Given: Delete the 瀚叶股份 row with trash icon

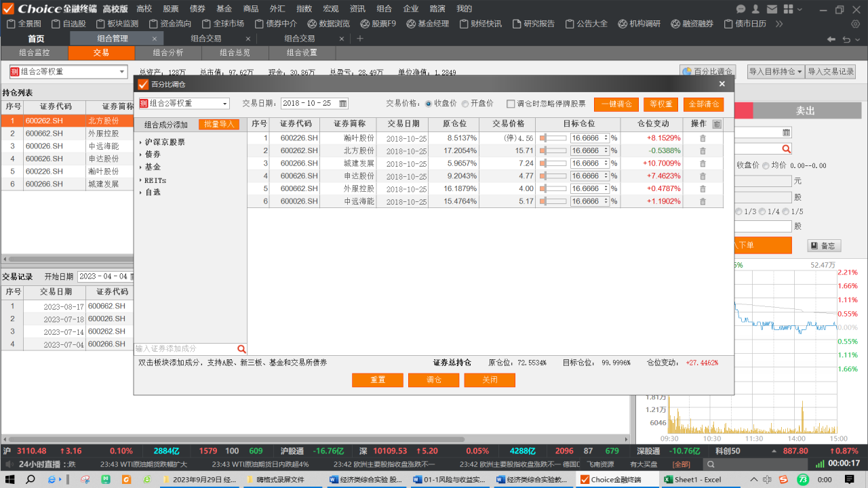Looking at the screenshot, I should click(x=703, y=138).
